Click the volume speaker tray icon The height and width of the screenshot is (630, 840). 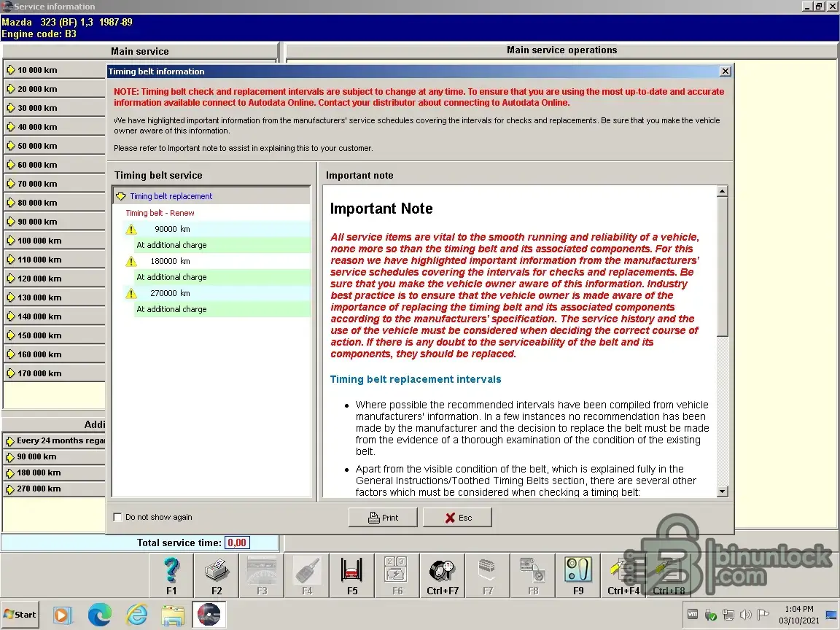[x=745, y=615]
